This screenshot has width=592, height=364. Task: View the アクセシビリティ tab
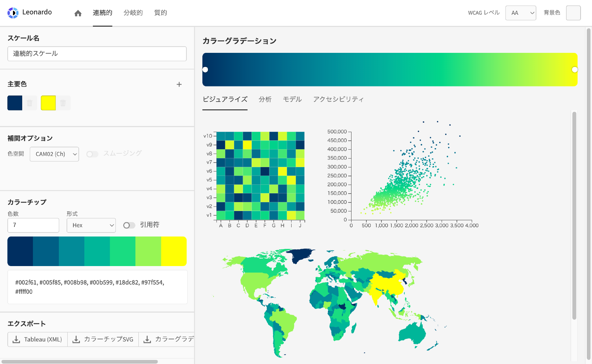[338, 99]
